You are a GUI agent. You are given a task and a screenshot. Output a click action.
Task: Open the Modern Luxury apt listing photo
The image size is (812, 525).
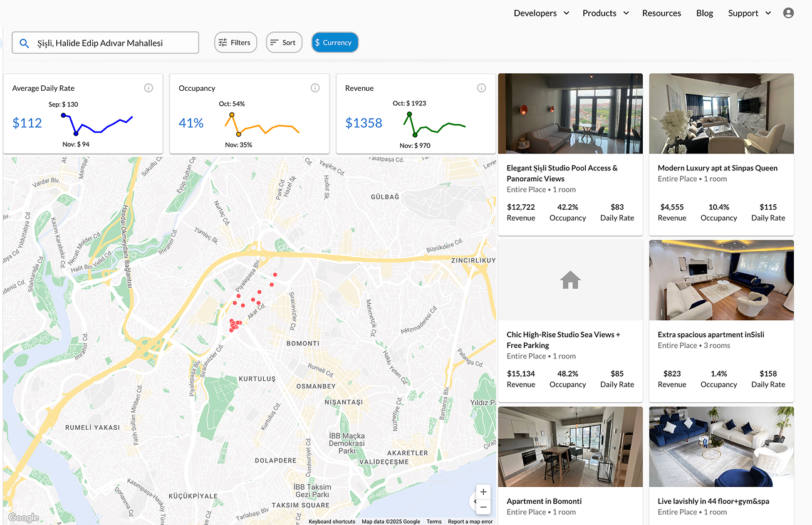coord(721,113)
